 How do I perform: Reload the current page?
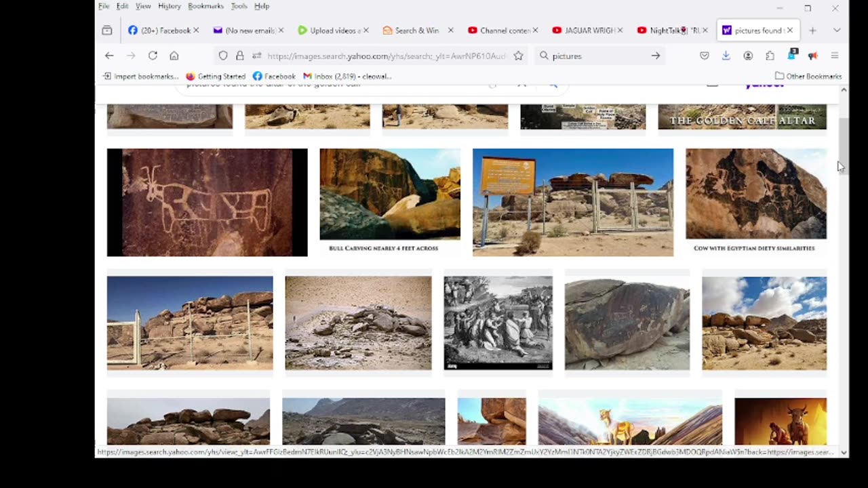tap(153, 56)
